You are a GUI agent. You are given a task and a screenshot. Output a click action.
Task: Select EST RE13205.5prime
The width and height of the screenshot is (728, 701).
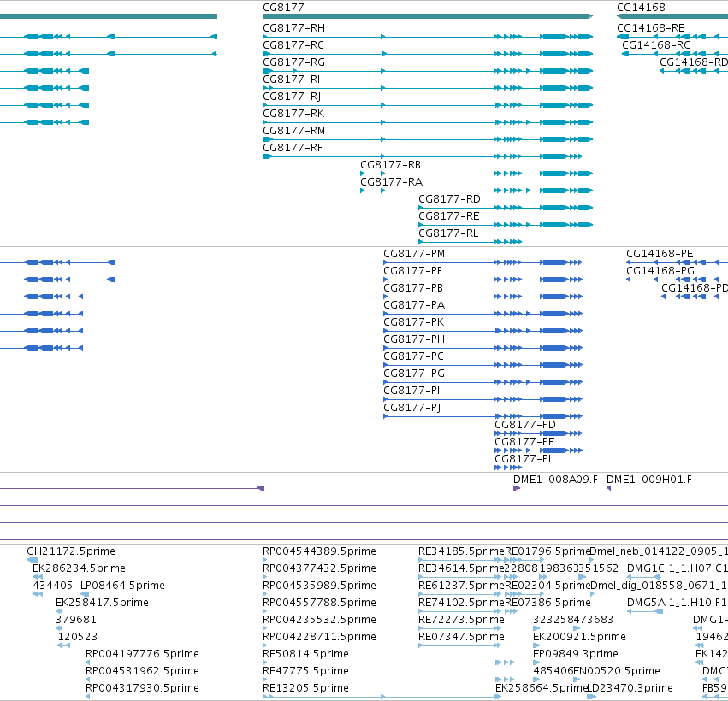pos(306,689)
